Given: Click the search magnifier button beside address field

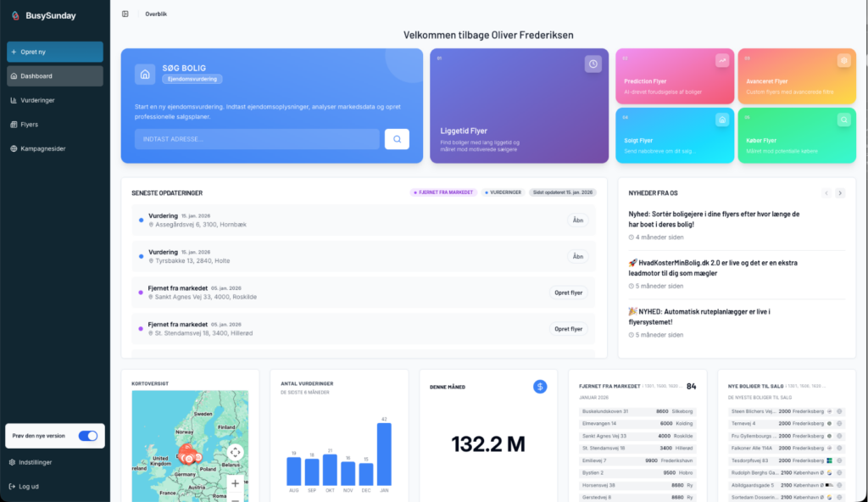Looking at the screenshot, I should (397, 139).
